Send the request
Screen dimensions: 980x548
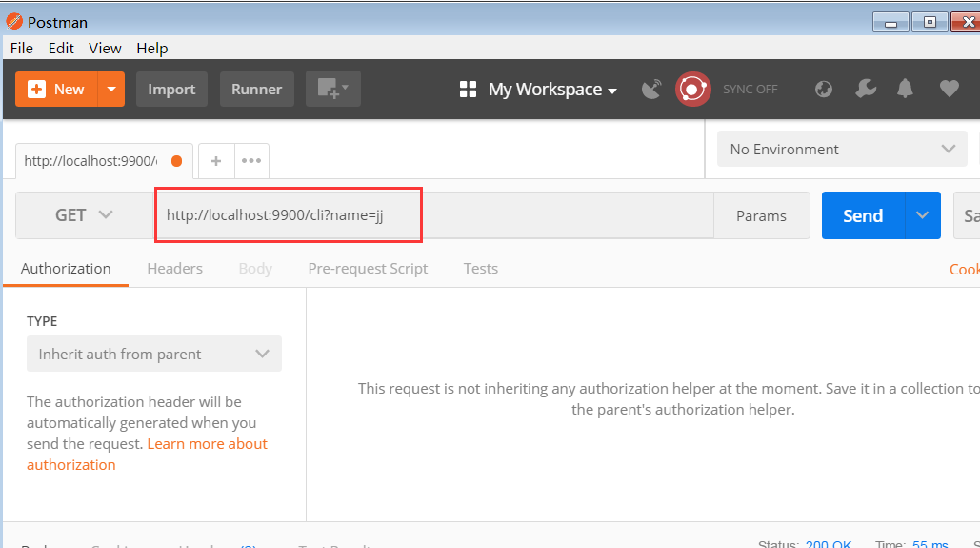[x=863, y=215]
